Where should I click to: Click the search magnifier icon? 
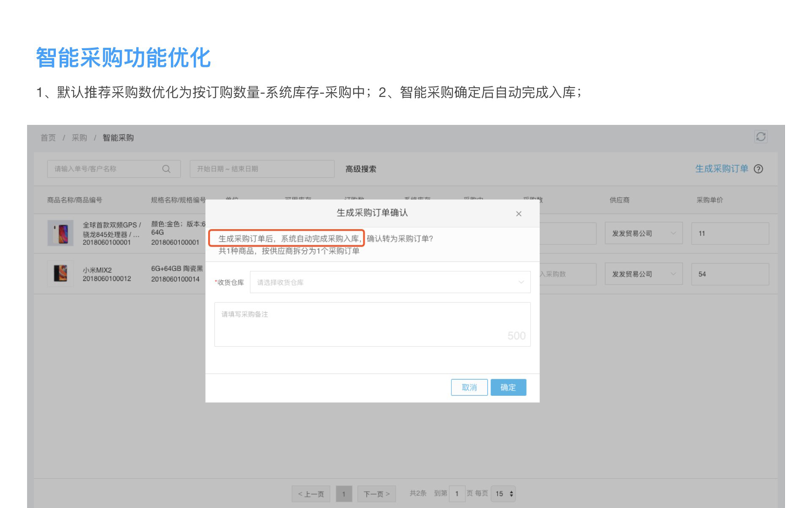166,169
